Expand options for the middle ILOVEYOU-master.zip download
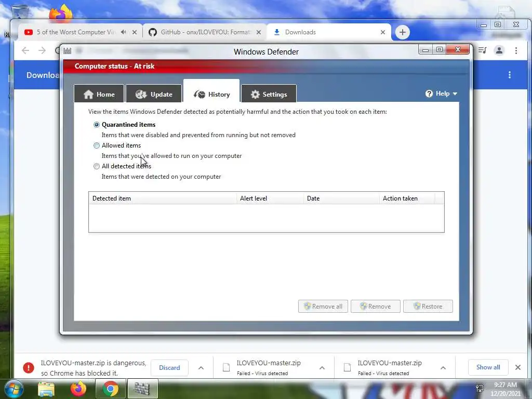Image resolution: width=532 pixels, height=399 pixels. [322, 368]
